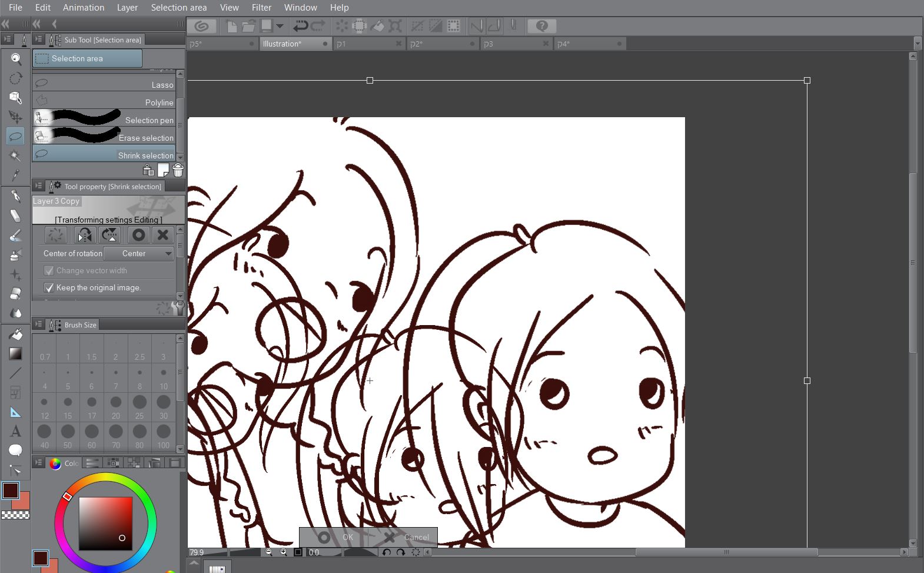Create a new canvas file
The width and height of the screenshot is (924, 573).
[x=232, y=26]
